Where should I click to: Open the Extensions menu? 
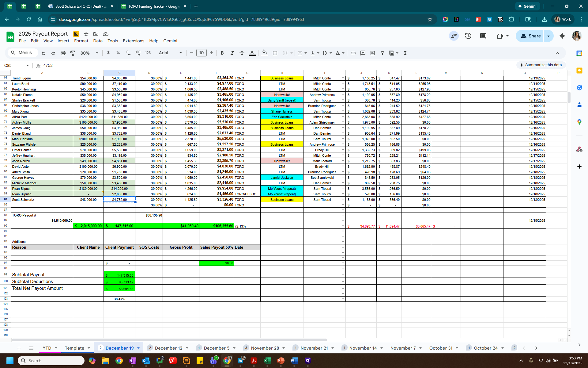[x=133, y=41]
